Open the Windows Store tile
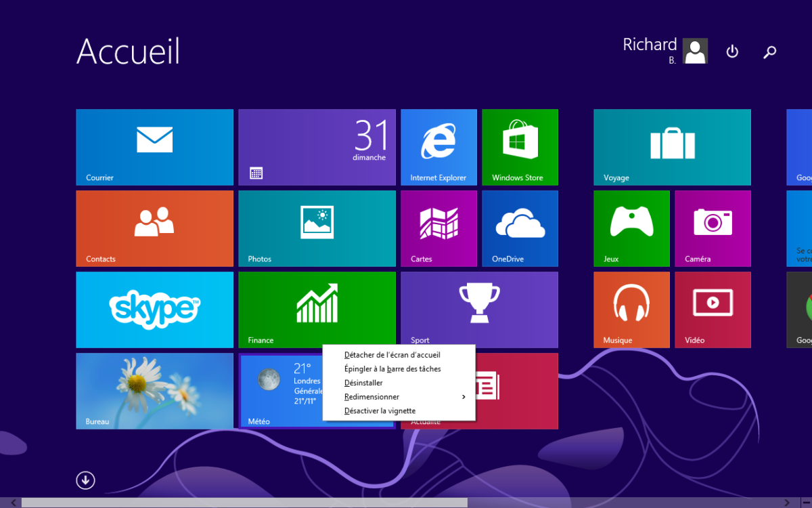This screenshot has height=508, width=812. [520, 147]
